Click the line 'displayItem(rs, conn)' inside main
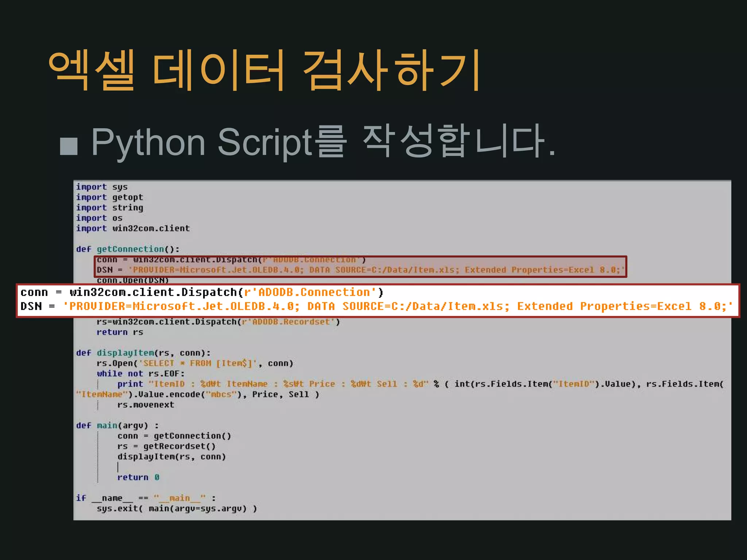Screen dimensions: 747x560 click(171, 457)
